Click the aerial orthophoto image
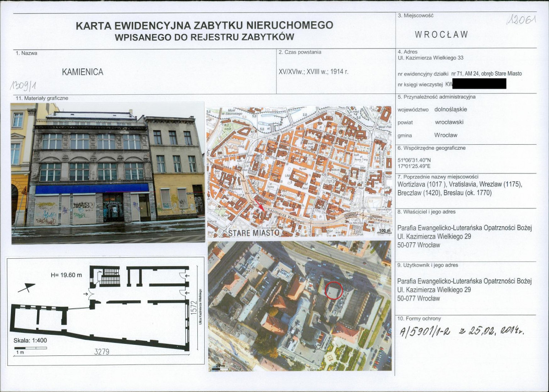 click(x=300, y=306)
